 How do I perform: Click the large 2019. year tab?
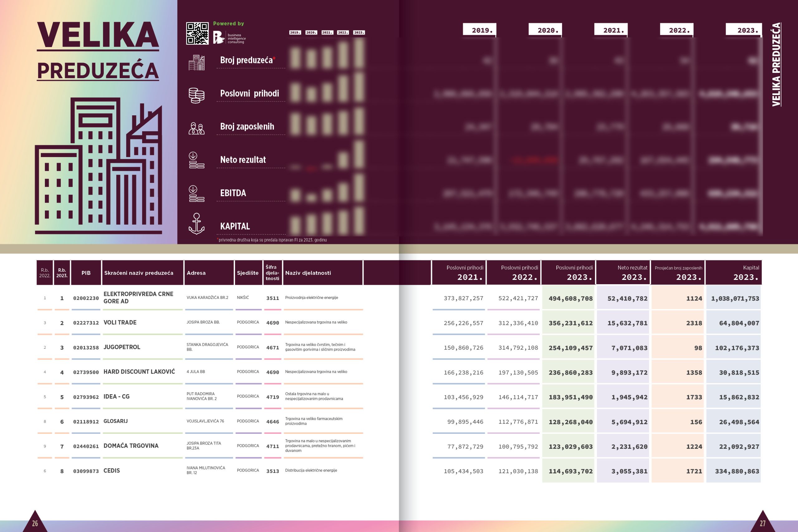480,30
